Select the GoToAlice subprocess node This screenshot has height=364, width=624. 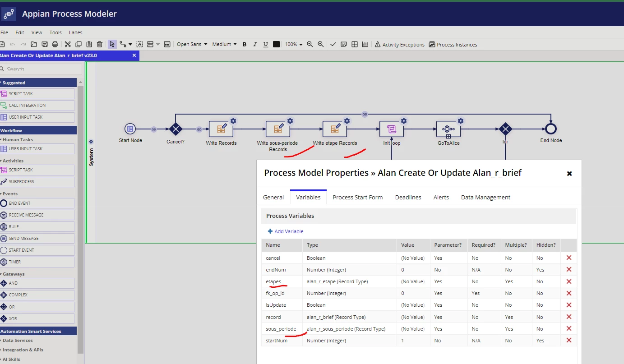(x=448, y=129)
